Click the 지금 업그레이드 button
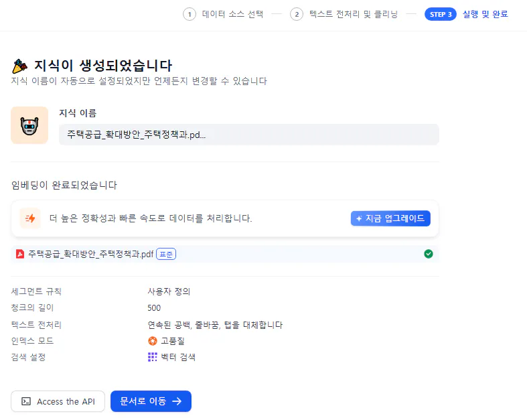Image resolution: width=527 pixels, height=420 pixels. click(390, 218)
